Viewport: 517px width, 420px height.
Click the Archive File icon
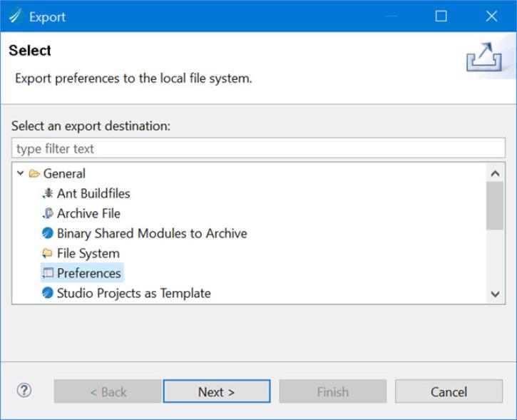(48, 213)
